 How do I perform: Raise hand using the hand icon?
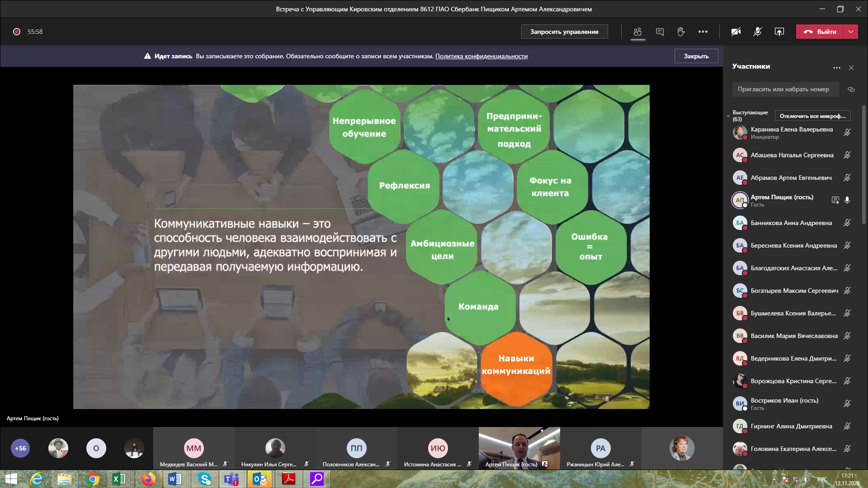[x=681, y=32]
